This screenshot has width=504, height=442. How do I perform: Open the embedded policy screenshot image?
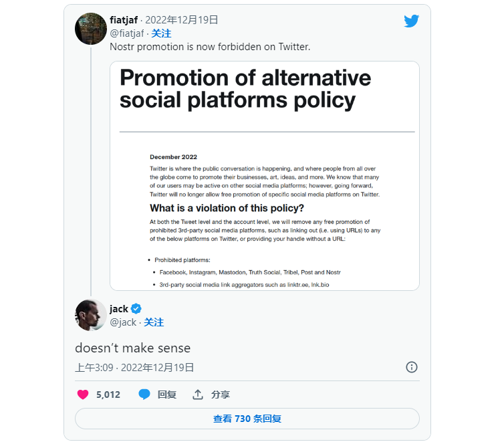point(265,176)
